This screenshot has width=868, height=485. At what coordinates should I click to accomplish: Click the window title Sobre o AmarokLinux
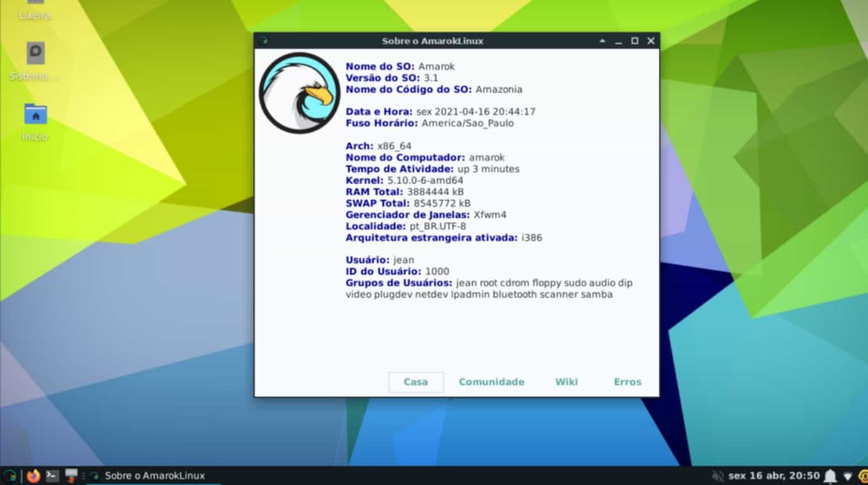(432, 41)
